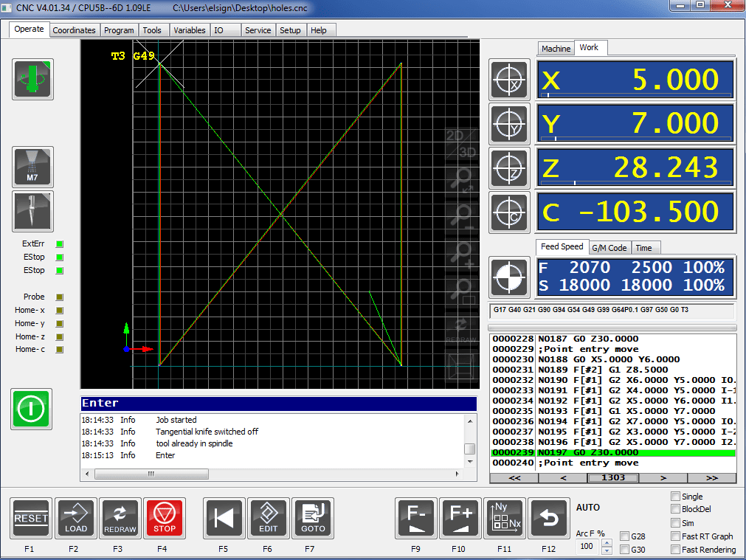Click the active G-code modal status line
Image resolution: width=746 pixels, height=560 pixels.
click(x=612, y=310)
